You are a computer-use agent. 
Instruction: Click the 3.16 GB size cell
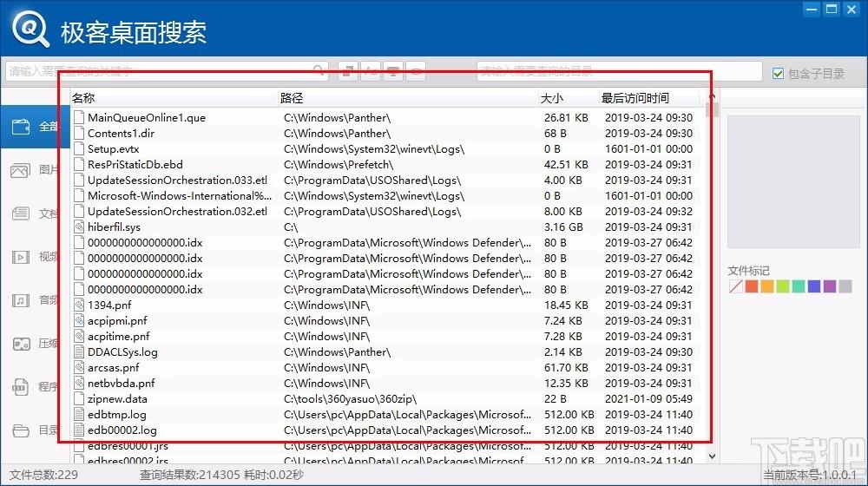coord(563,227)
